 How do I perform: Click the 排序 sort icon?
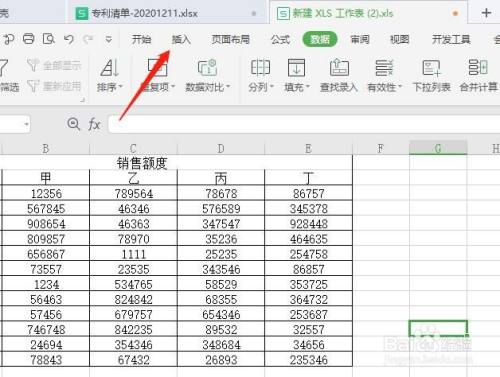pyautogui.click(x=110, y=68)
